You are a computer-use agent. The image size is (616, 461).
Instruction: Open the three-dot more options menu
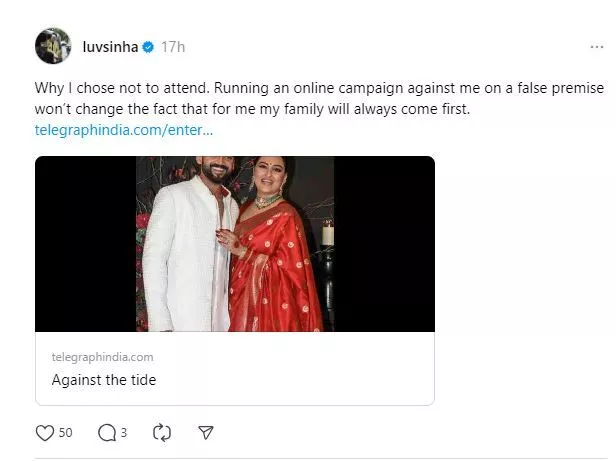coord(596,47)
